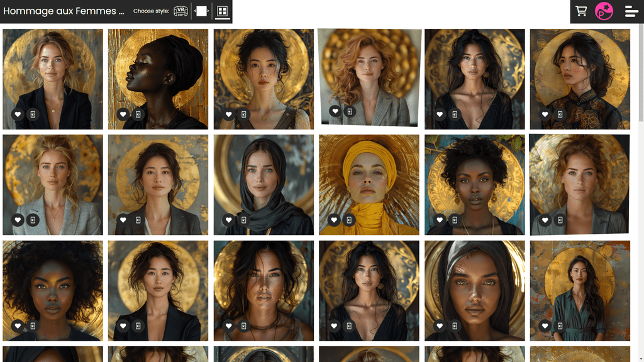Viewport: 644px width, 362px height.
Task: Phone view icon on floral dress portrait
Action: [560, 114]
